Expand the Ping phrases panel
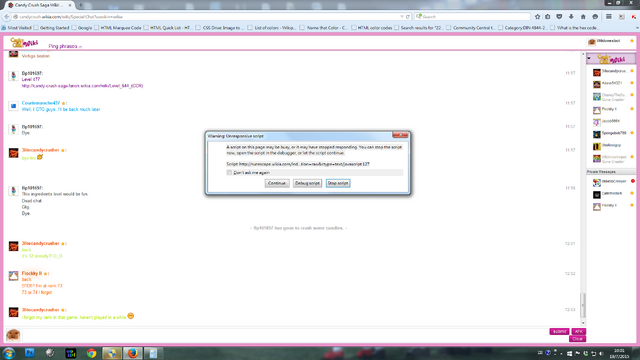Image resolution: width=640 pixels, height=360 pixels. 65,46
